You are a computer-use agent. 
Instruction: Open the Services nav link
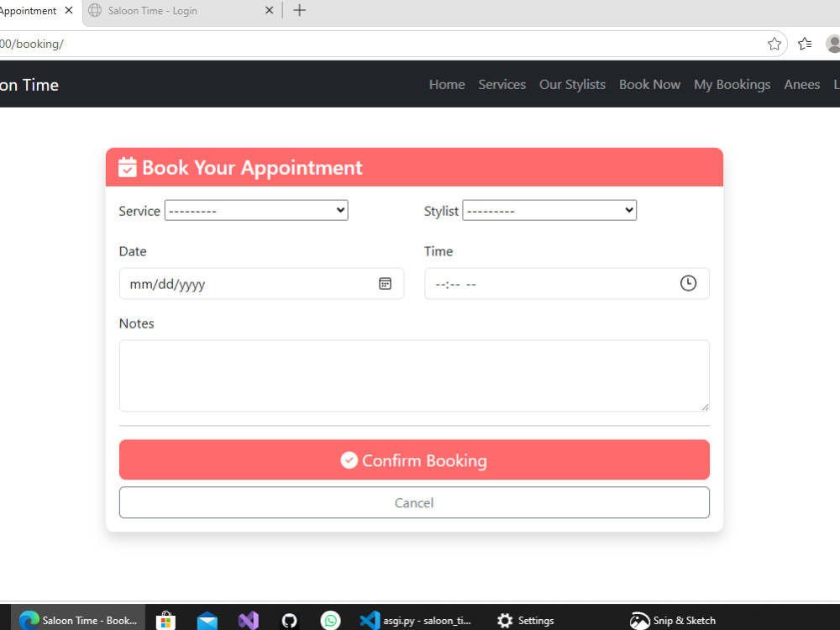502,85
